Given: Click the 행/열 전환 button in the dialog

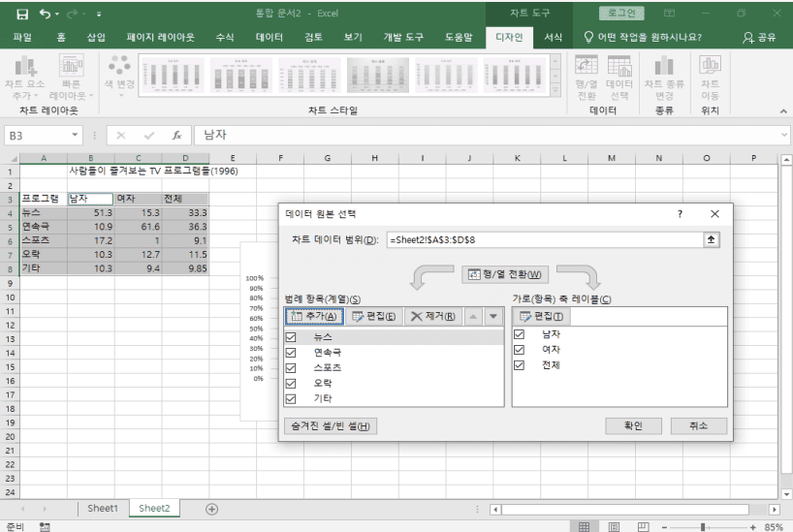Looking at the screenshot, I should pos(506,275).
